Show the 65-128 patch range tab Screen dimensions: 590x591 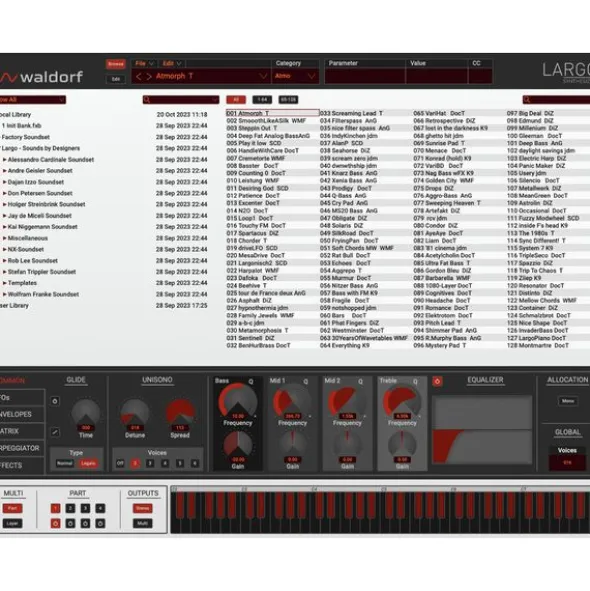click(288, 100)
